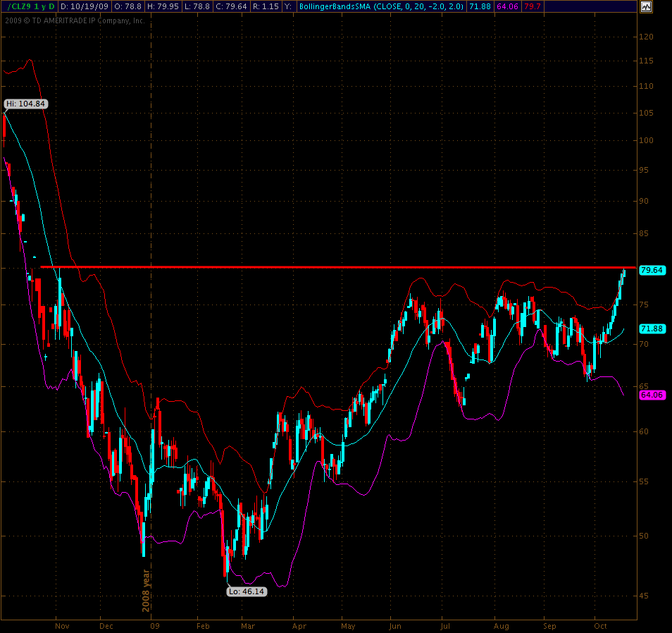
Task: Click the red 79.7 value in header
Action: (x=533, y=6)
